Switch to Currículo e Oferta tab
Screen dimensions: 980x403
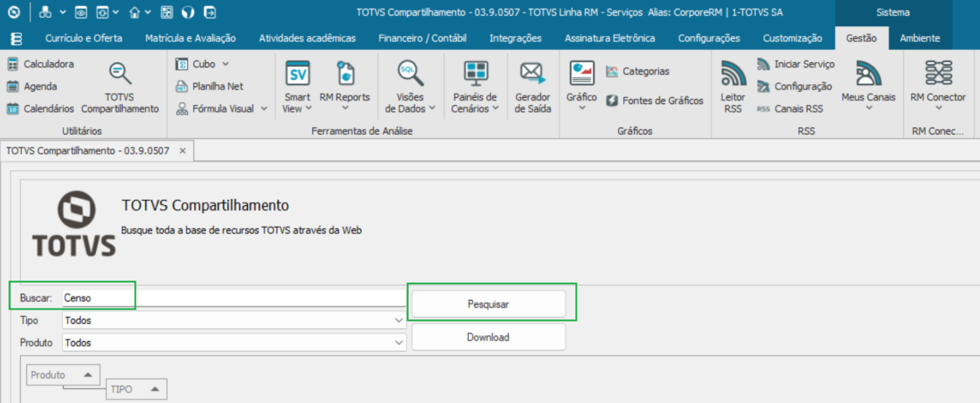click(83, 38)
